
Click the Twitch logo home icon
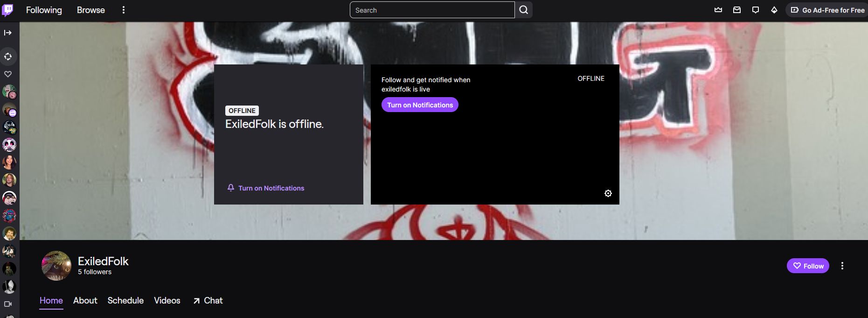tap(7, 10)
